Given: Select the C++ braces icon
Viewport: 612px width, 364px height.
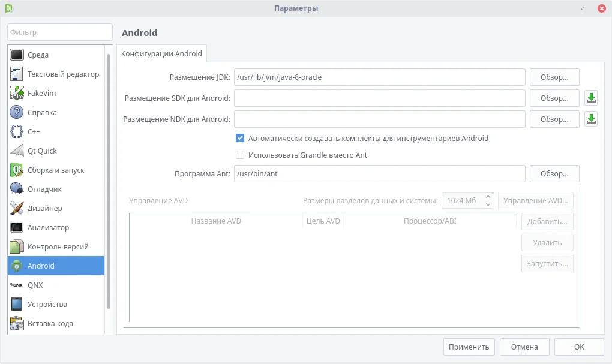Looking at the screenshot, I should pos(17,132).
